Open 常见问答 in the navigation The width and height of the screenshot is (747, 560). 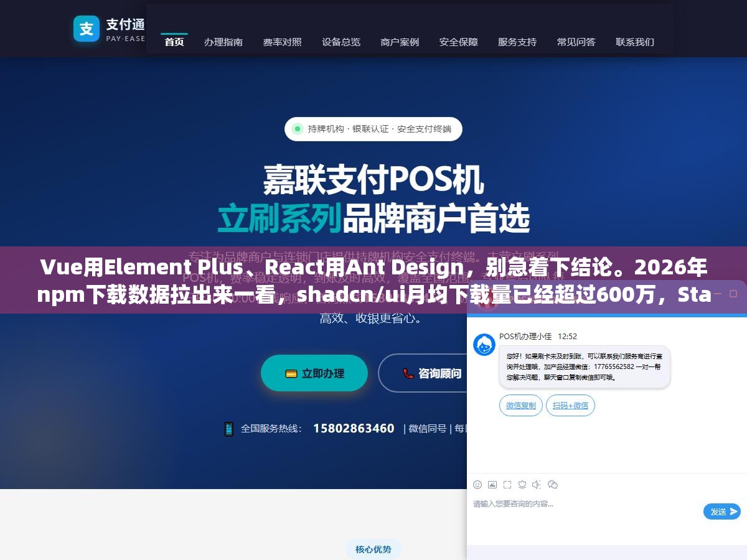(576, 42)
